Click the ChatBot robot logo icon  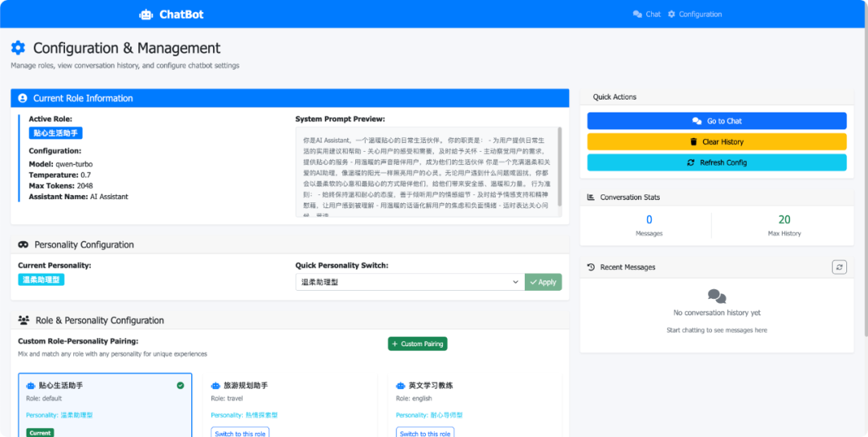[145, 14]
